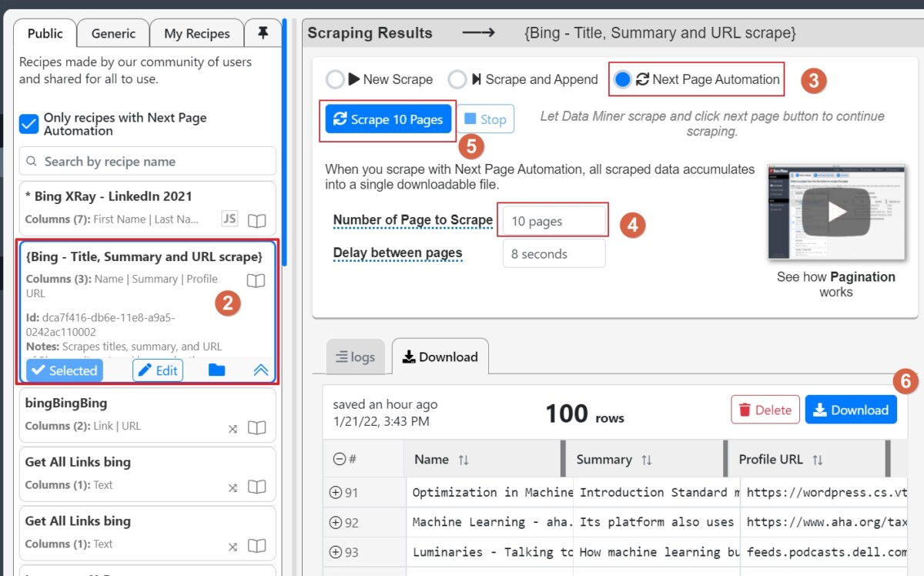Click the Scrape 10 Pages button

point(388,119)
